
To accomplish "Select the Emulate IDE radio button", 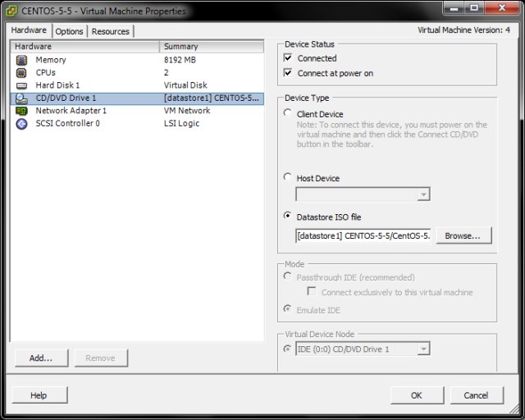I will pos(287,308).
